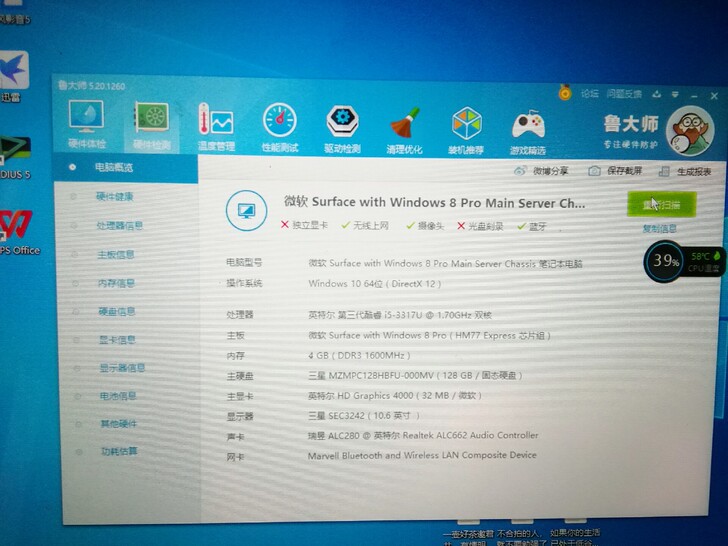Screen dimensions: 728x546
Task: Select 主板信息 in the sidebar
Action: (116, 254)
